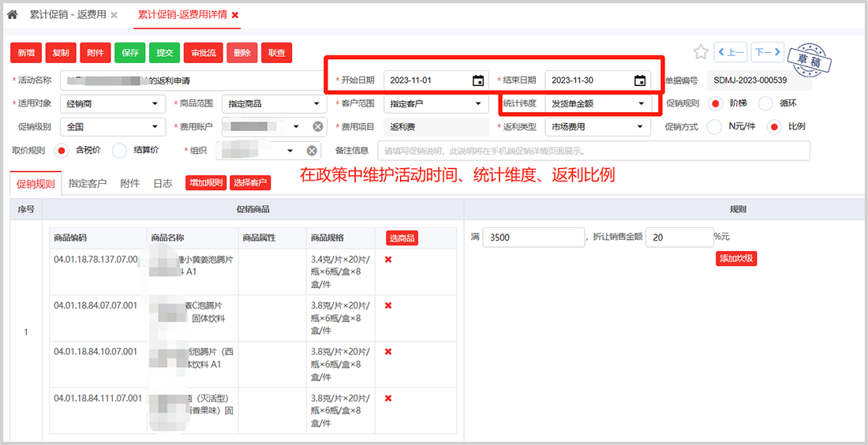This screenshot has width=868, height=445.
Task: Click the favorite star icon
Action: pyautogui.click(x=700, y=52)
